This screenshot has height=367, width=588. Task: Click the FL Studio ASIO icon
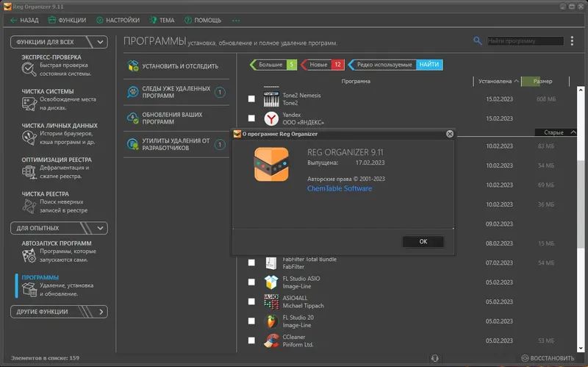click(271, 282)
